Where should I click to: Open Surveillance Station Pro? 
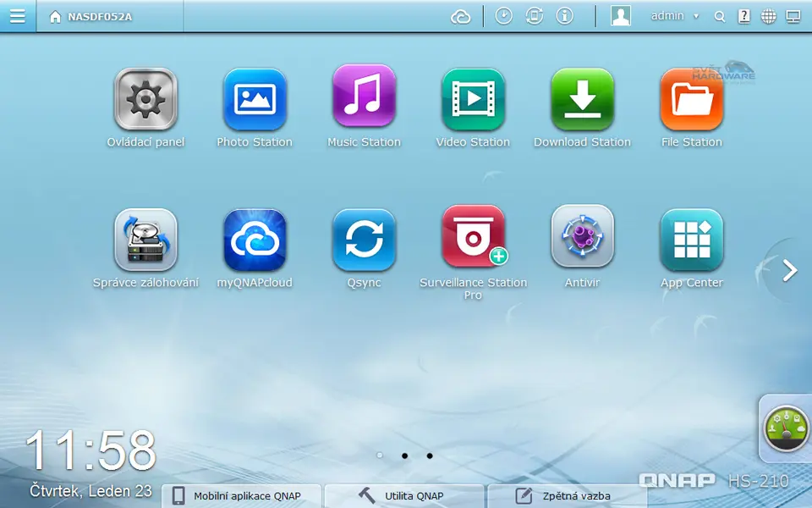click(473, 237)
